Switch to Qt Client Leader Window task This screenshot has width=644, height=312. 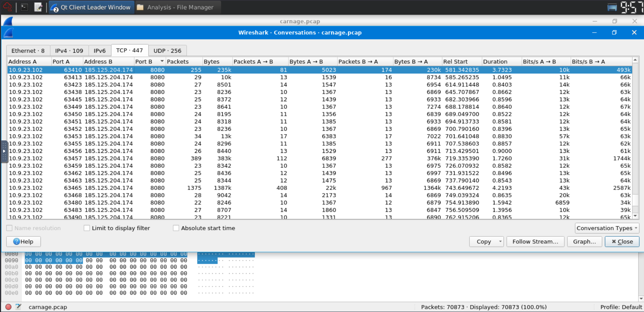click(x=91, y=7)
